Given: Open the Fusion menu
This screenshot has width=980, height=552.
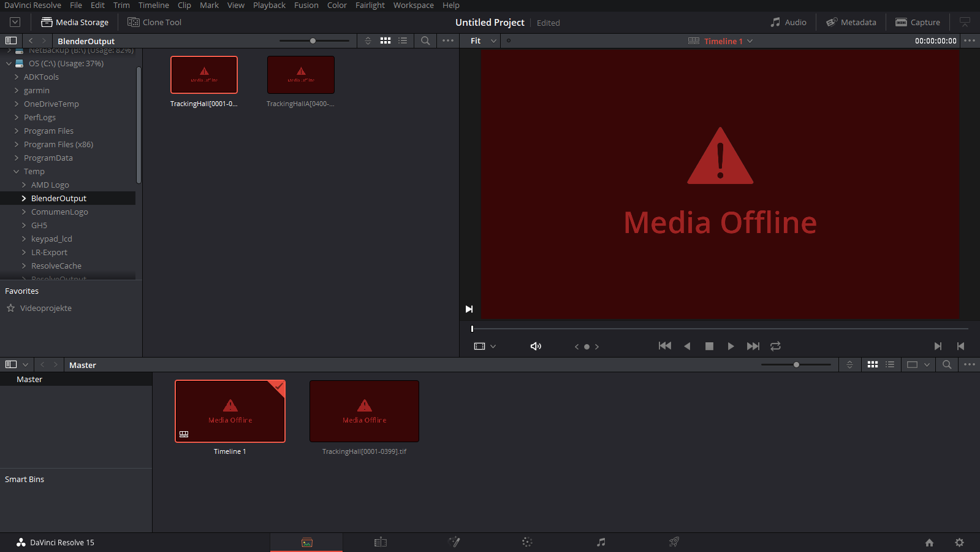Looking at the screenshot, I should 306,6.
